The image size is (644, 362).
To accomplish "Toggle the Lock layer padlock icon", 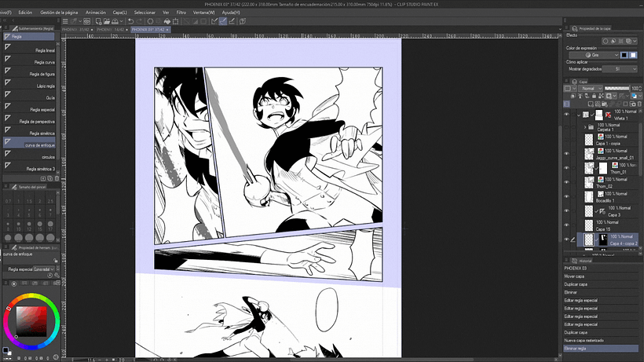I will [x=594, y=96].
